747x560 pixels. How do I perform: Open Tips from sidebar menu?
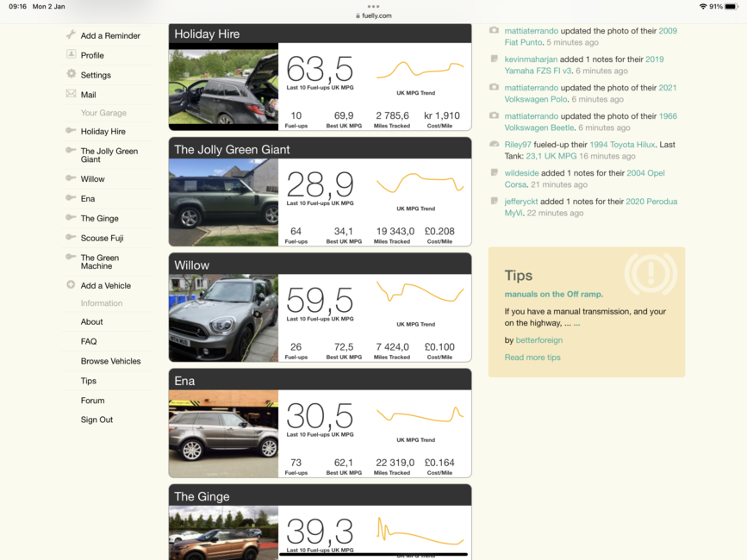click(89, 381)
